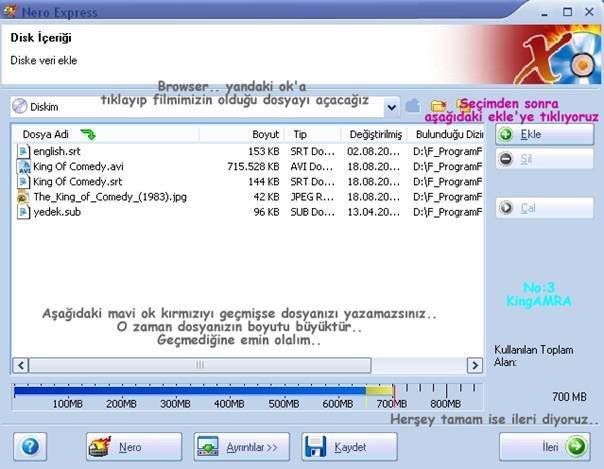The width and height of the screenshot is (604, 469).
Task: Click the JPEG icon of The_King_of_Comedy file
Action: pyautogui.click(x=23, y=197)
